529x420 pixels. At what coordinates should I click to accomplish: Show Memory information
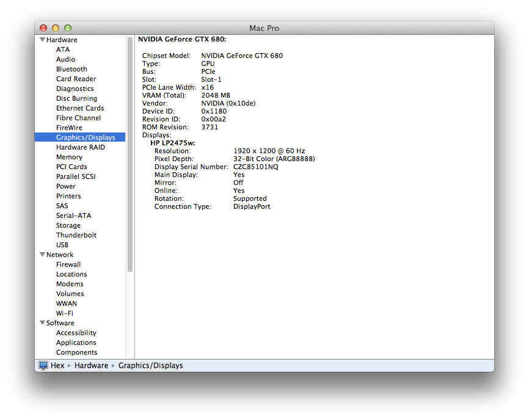69,157
